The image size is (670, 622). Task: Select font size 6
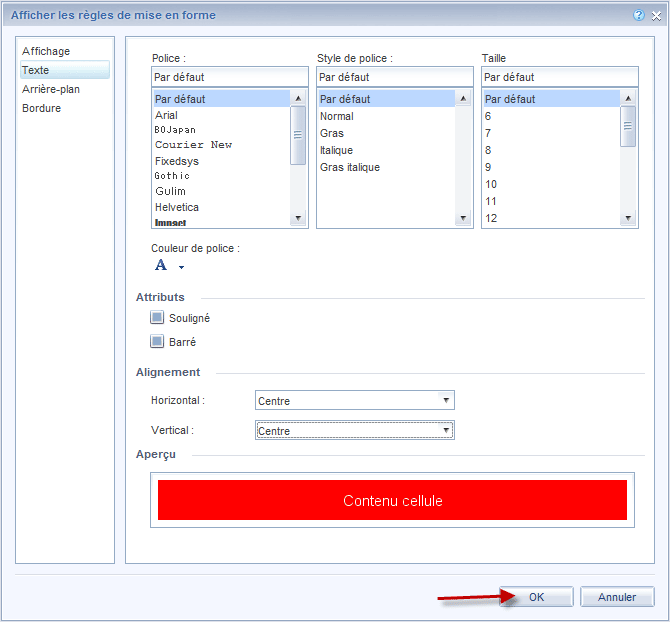point(551,116)
